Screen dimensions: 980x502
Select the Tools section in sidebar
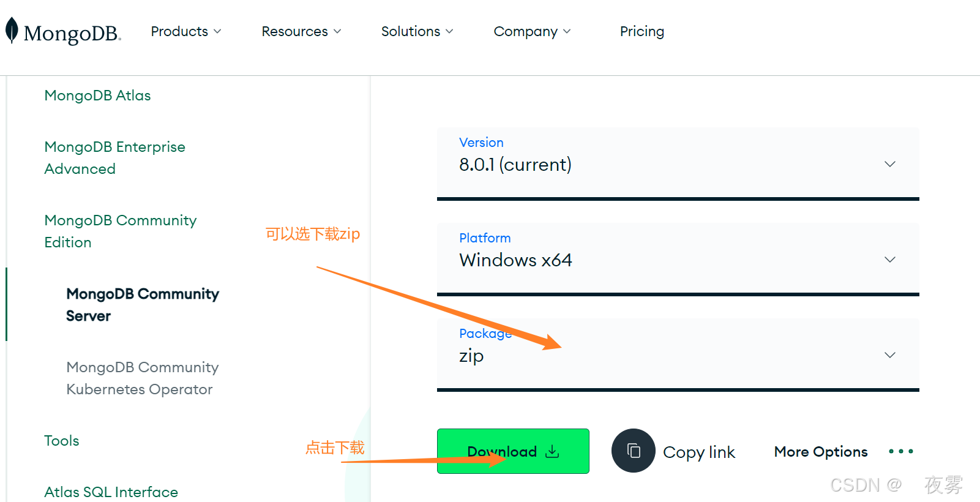point(61,440)
